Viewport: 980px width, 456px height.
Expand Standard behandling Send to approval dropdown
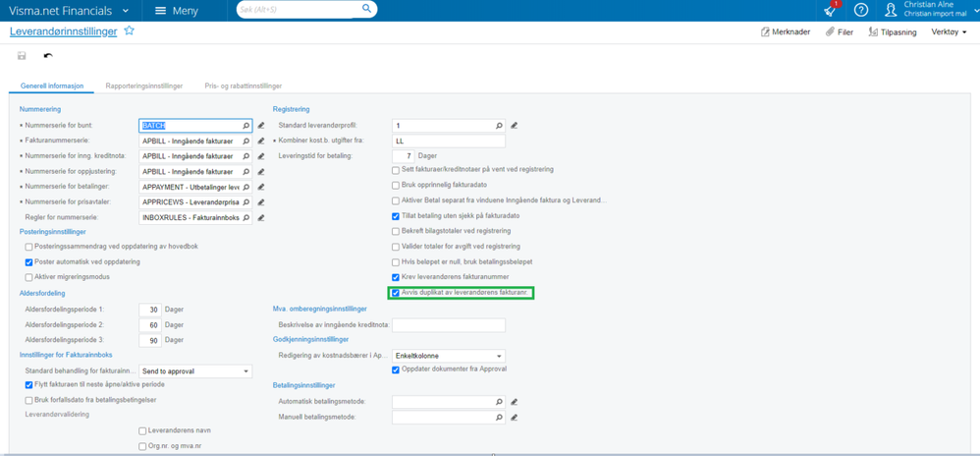[x=195, y=370]
